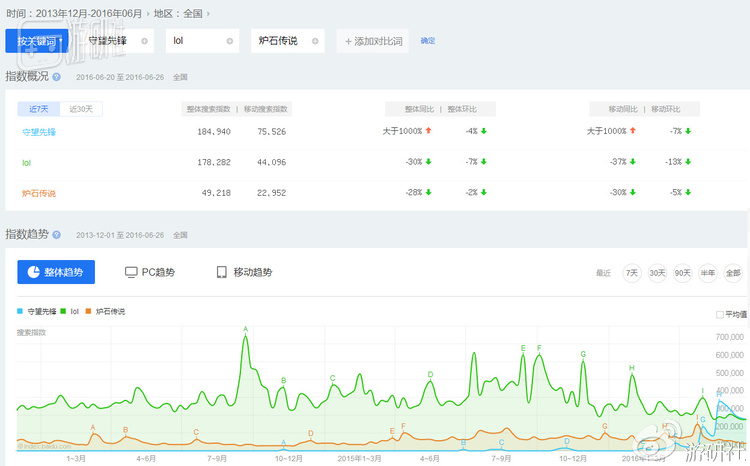750x466 pixels.
Task: Click the red up arrow beside 守望先锋 整体同比
Action: (x=429, y=131)
